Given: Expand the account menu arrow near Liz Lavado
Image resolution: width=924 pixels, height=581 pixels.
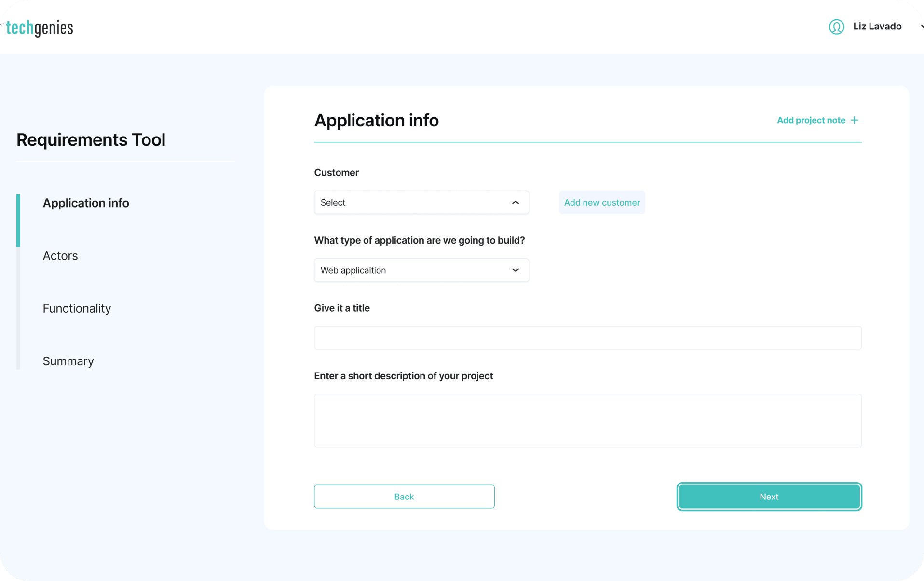Looking at the screenshot, I should coord(921,27).
